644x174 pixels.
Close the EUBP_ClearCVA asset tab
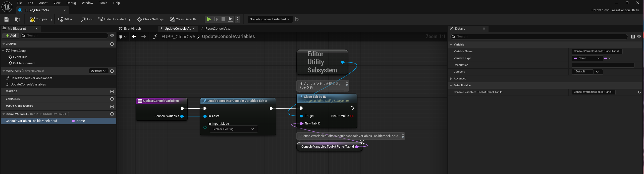click(x=65, y=10)
